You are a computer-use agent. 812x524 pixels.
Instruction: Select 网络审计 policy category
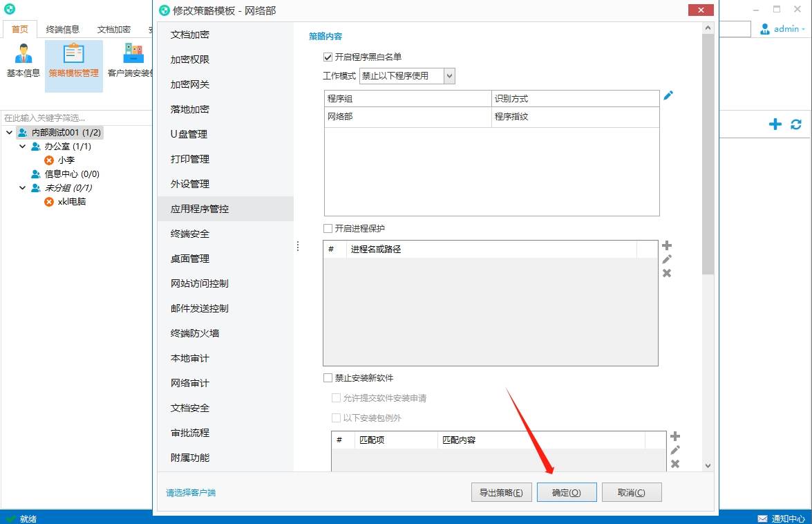point(225,383)
